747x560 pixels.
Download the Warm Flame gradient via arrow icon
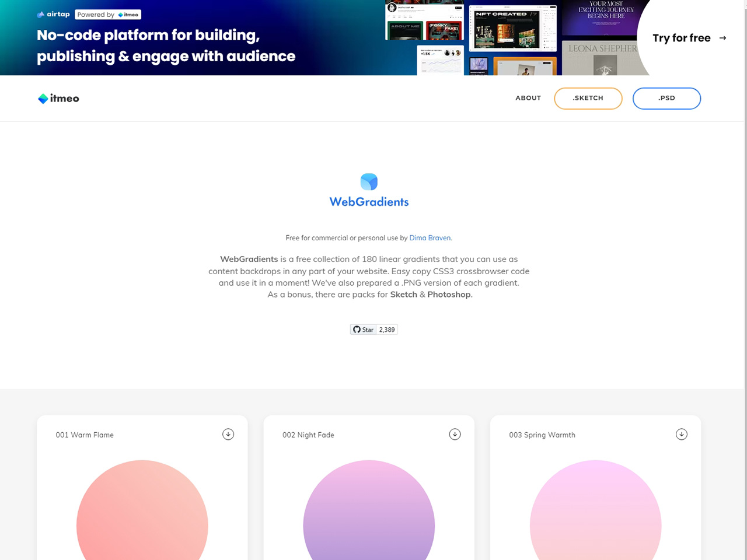coord(228,434)
